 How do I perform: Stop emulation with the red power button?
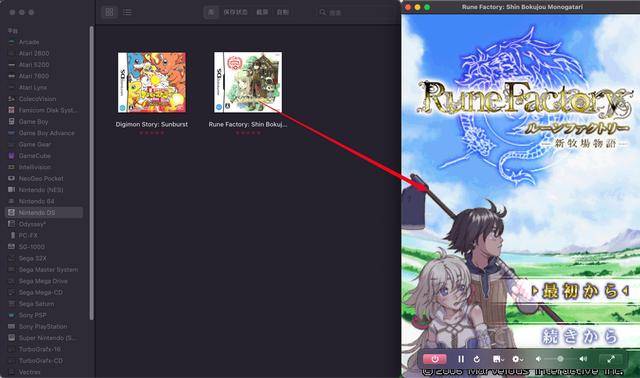click(435, 359)
